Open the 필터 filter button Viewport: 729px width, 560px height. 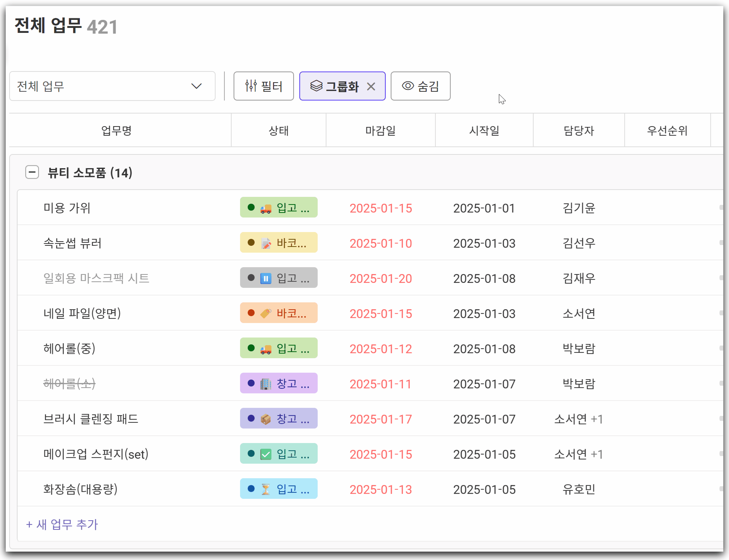pyautogui.click(x=263, y=86)
